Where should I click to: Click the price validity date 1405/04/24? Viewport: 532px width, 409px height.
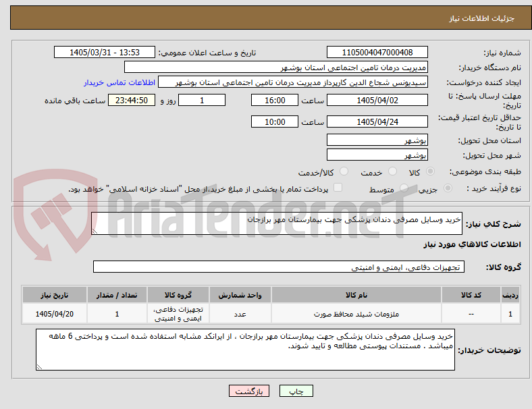point(377,121)
